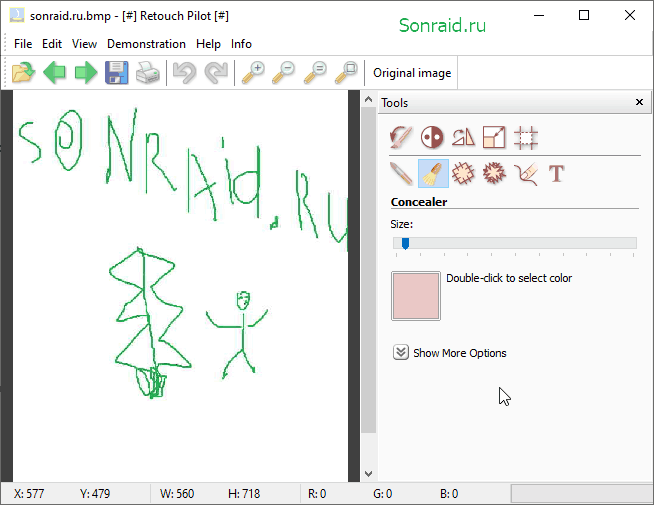The image size is (654, 505).
Task: Click the pink concealer color swatch
Action: (416, 296)
